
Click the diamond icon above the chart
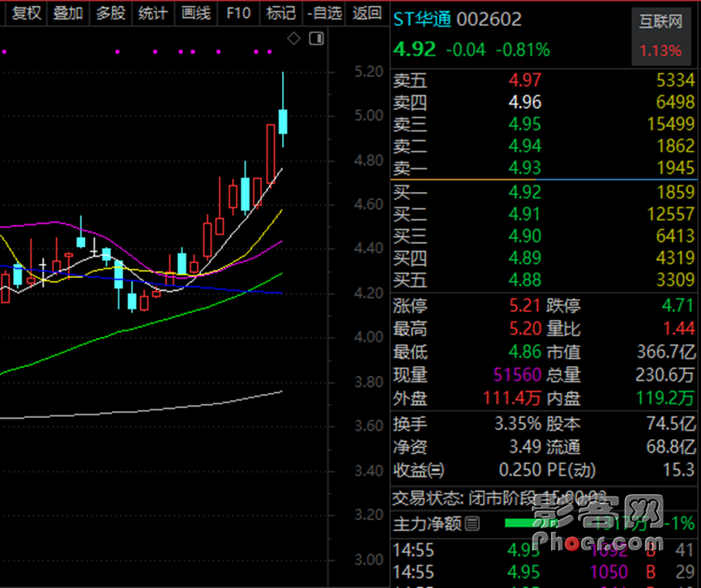(x=293, y=39)
